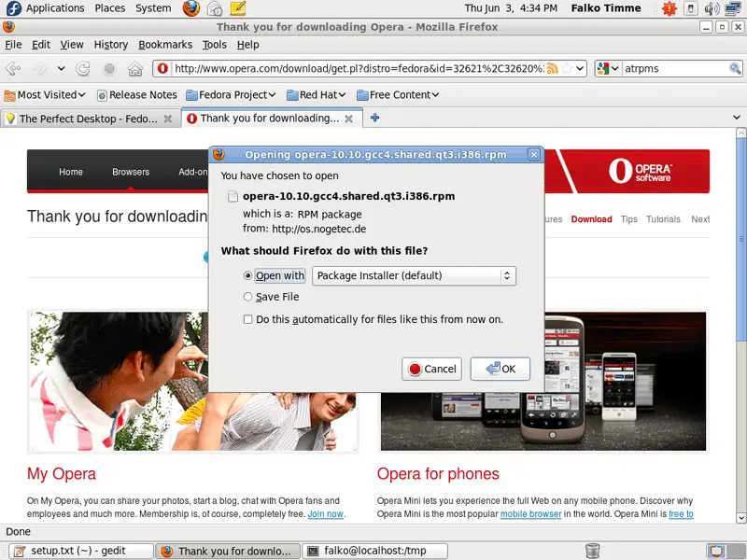Image resolution: width=747 pixels, height=560 pixels.
Task: Subscribe using the RSS feed icon
Action: click(x=552, y=68)
